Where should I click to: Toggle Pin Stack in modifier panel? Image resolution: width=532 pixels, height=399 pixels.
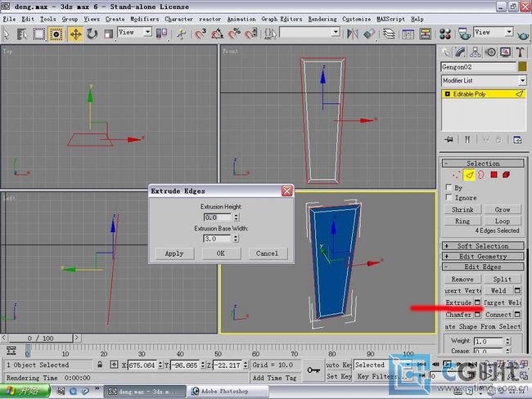pos(449,140)
